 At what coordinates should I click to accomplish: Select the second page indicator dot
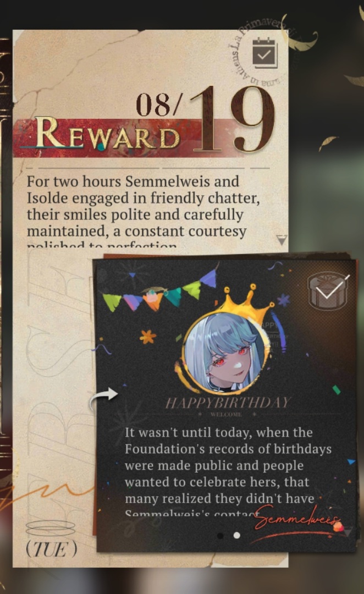pos(237,535)
